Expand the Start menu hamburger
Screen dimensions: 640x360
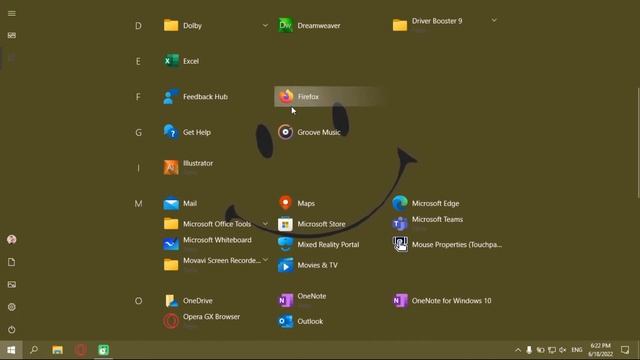[12, 13]
